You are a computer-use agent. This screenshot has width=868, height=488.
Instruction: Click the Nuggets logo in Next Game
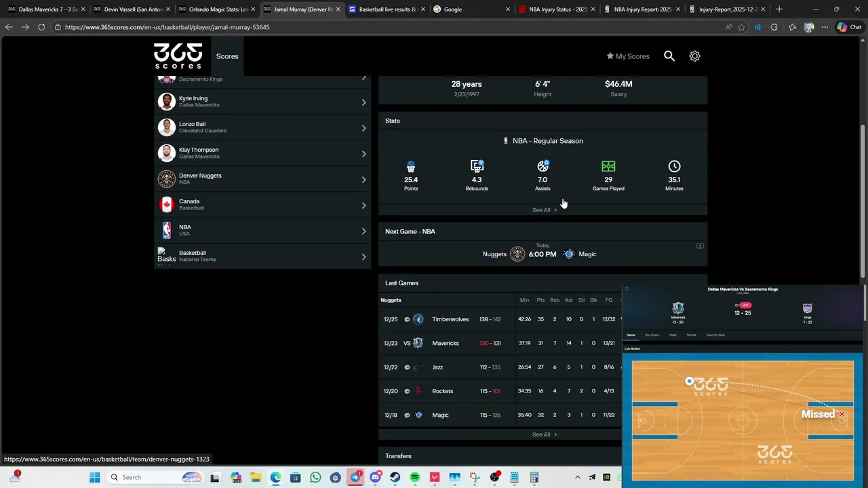[517, 254]
